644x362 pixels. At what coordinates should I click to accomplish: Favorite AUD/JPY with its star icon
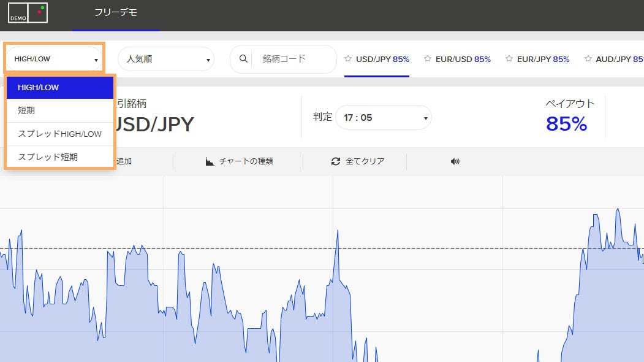tap(588, 59)
